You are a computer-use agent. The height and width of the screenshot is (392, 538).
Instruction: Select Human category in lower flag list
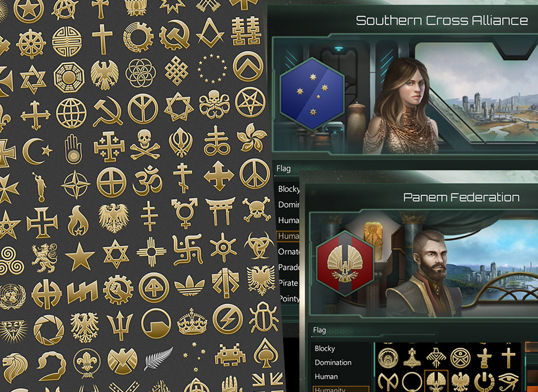pos(326,376)
